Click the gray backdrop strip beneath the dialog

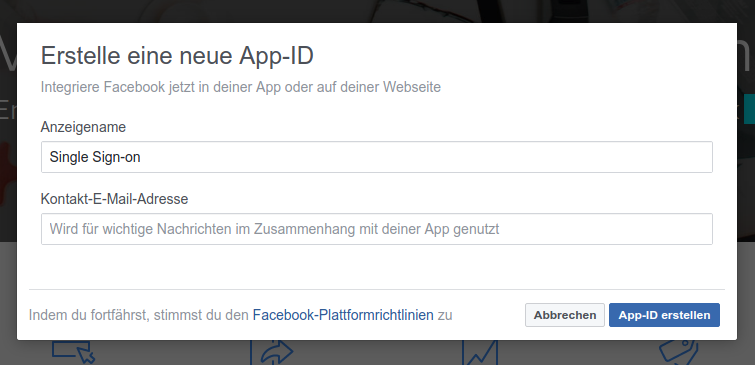(378, 352)
